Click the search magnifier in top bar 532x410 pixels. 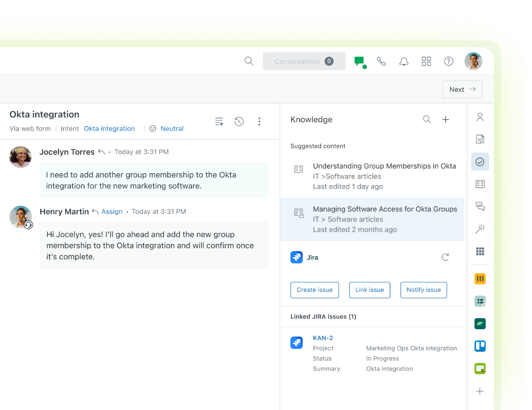click(x=249, y=61)
